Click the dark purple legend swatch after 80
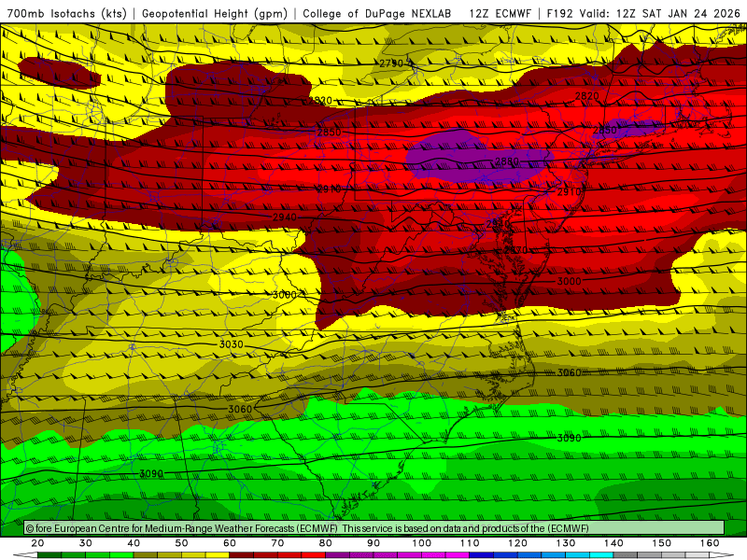The width and height of the screenshot is (747, 560). pos(338,555)
